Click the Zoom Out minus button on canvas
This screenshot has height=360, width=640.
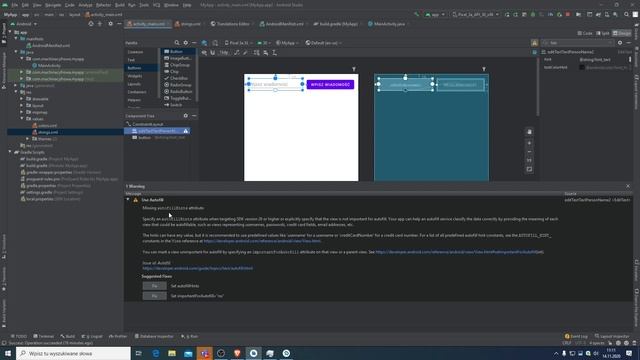click(529, 152)
